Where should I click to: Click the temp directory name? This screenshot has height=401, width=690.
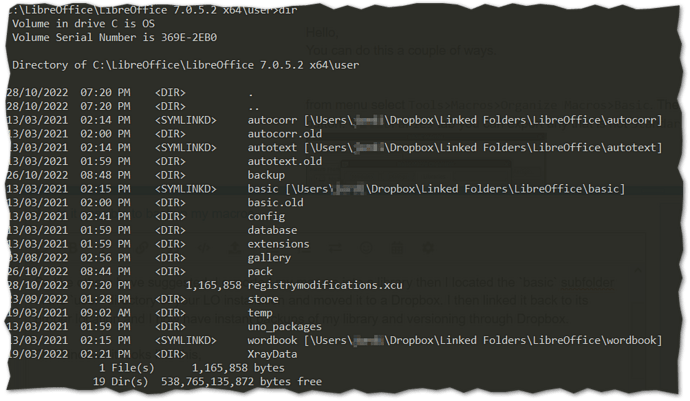260,313
